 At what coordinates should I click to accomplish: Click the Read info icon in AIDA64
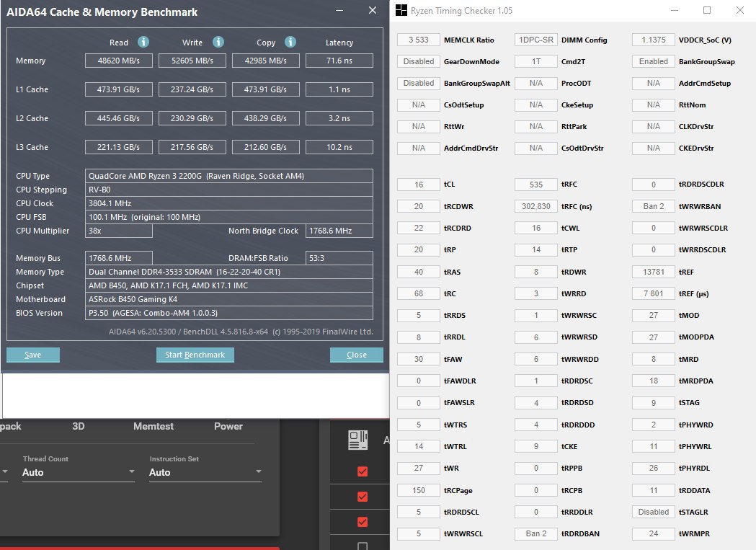click(x=143, y=42)
